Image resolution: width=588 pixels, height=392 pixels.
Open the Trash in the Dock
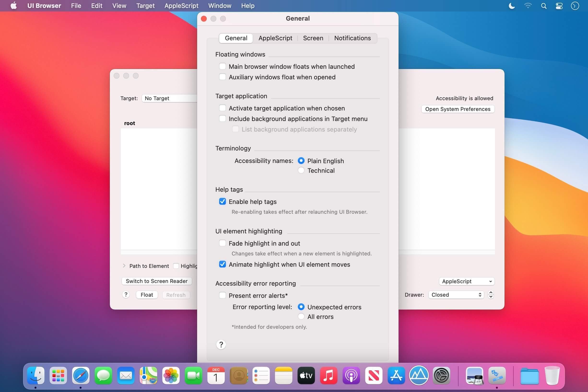click(x=552, y=375)
